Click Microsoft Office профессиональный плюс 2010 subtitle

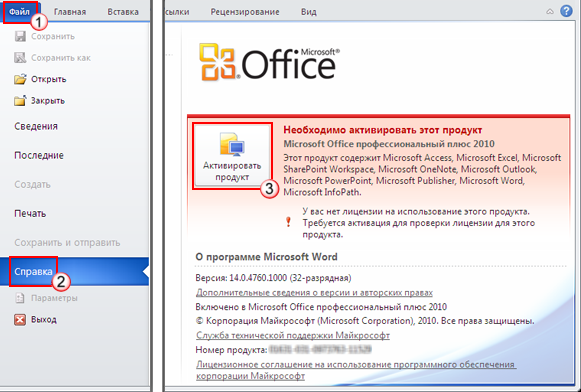(x=389, y=144)
